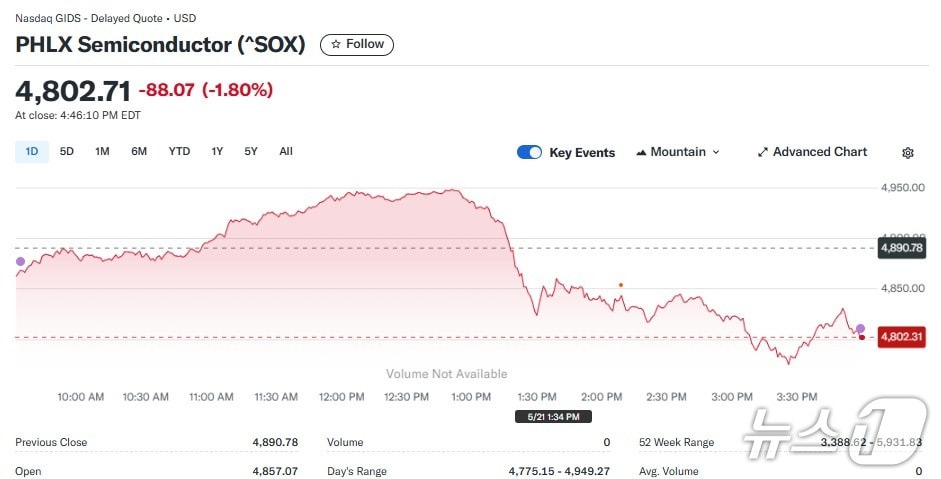Image resolution: width=941 pixels, height=479 pixels.
Task: Open the Advanced Chart link
Action: tap(819, 152)
